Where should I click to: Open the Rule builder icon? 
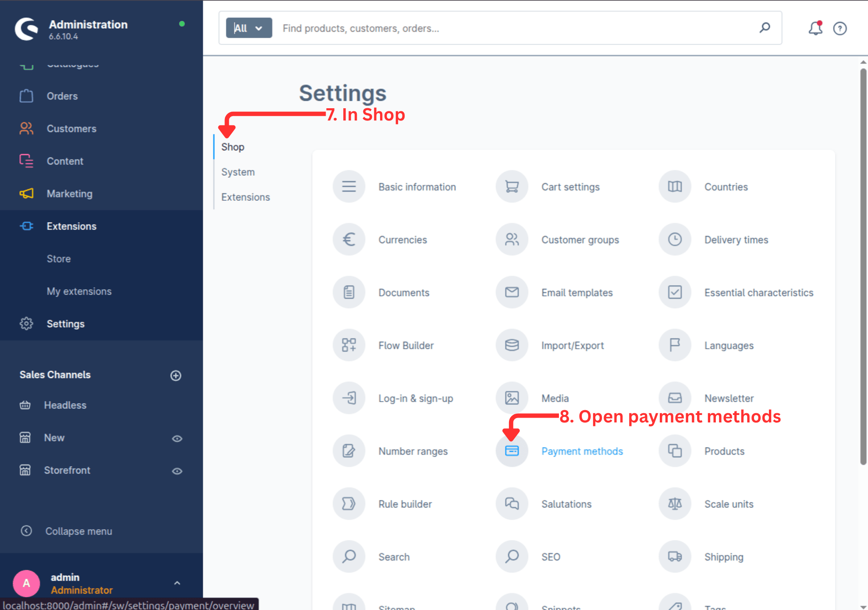(349, 504)
